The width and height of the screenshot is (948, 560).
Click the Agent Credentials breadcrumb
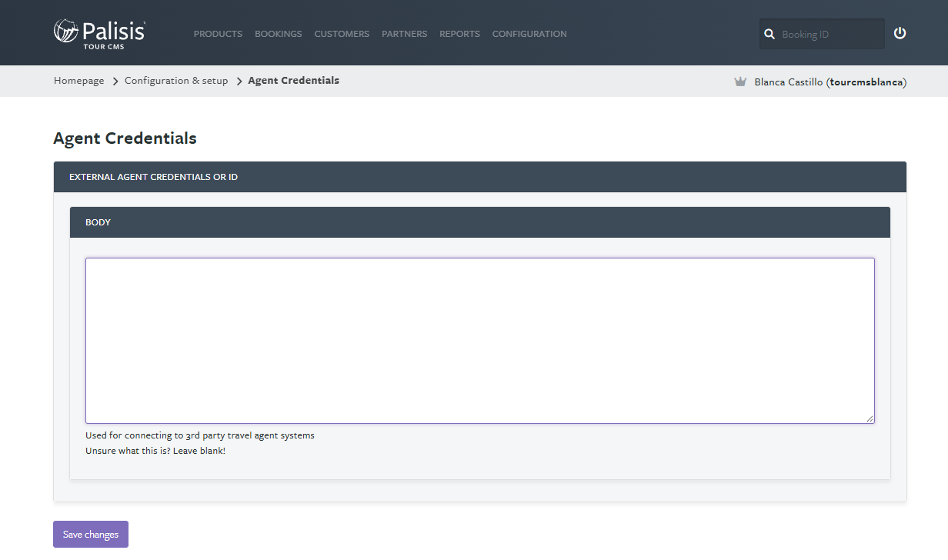tap(293, 81)
